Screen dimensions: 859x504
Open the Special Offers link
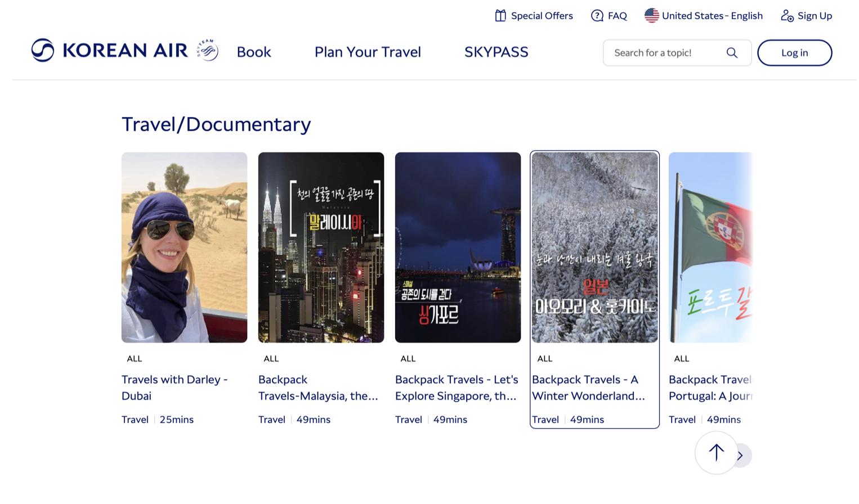pyautogui.click(x=534, y=16)
